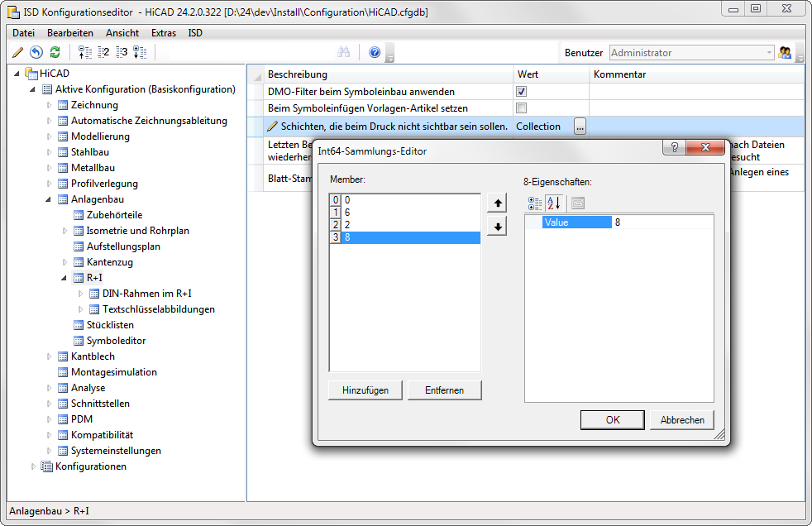Click the user management icon beside Benutzer

785,52
